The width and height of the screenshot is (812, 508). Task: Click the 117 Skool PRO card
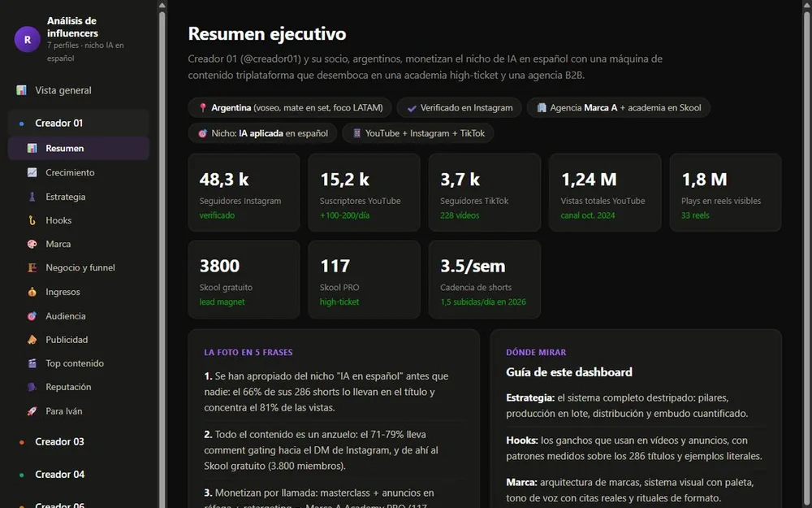[x=364, y=280]
